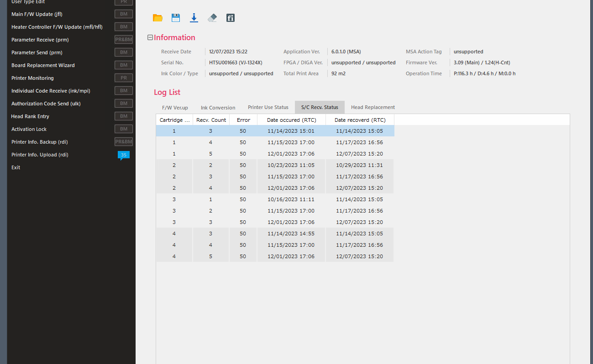Image resolution: width=593 pixels, height=364 pixels.
Task: Choose Parameter Send (prm) in the sidebar
Action: tap(37, 52)
